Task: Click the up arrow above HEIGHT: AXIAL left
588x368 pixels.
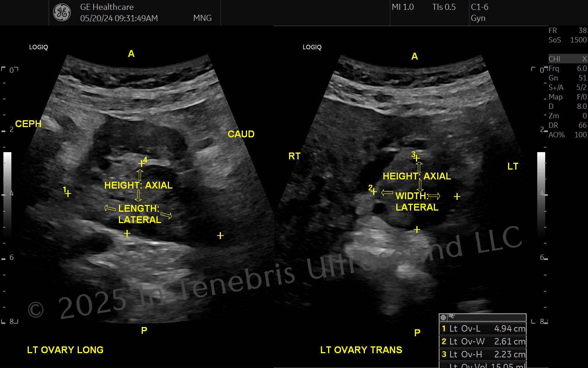Action: (x=140, y=175)
